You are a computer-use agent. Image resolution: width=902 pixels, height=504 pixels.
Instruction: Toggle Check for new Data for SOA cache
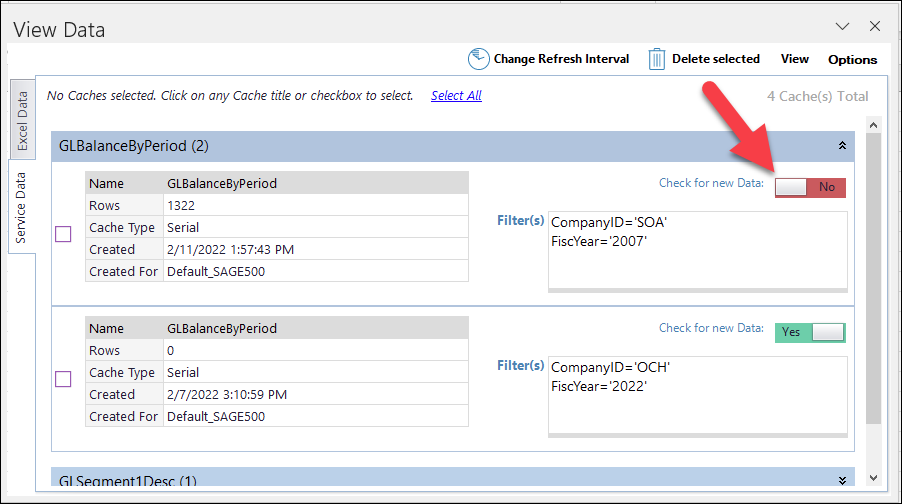click(810, 187)
